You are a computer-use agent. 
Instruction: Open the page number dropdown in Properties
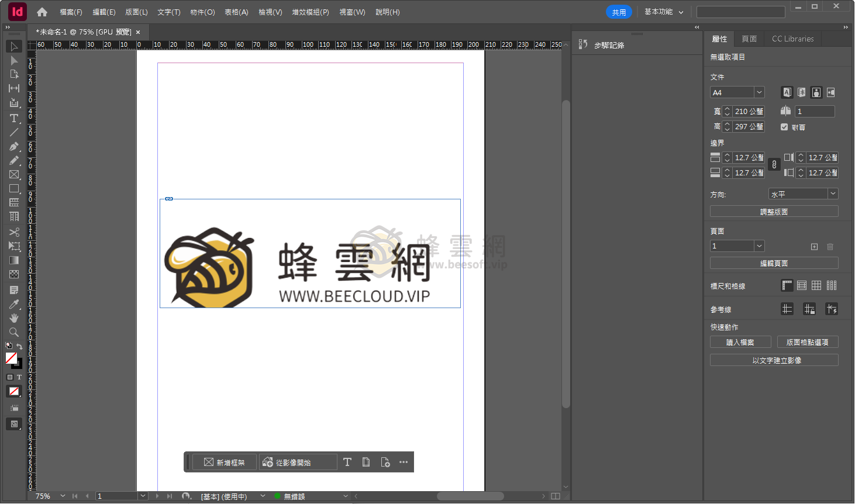point(759,246)
